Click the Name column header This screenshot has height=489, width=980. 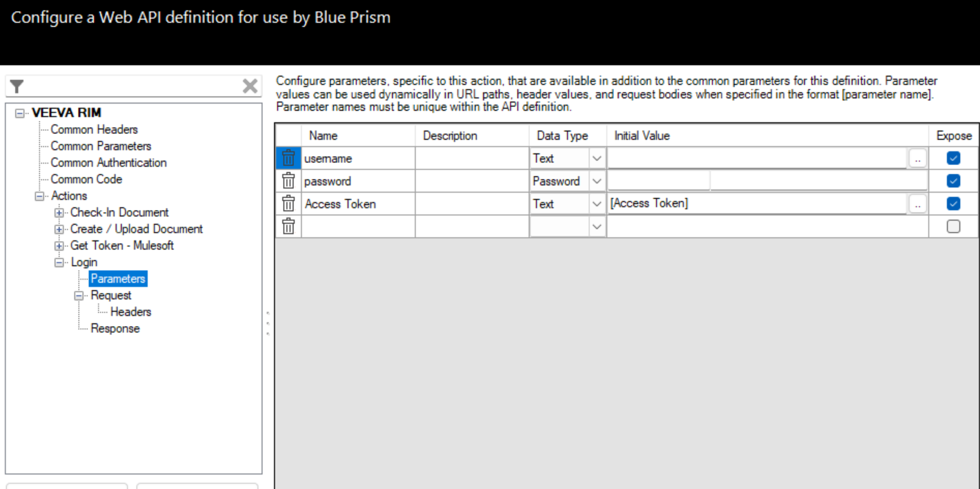click(358, 135)
